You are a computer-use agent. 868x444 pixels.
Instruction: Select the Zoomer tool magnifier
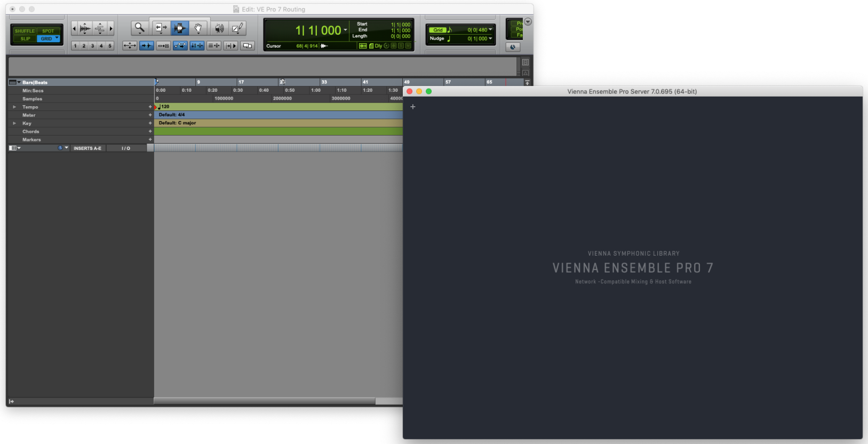tap(140, 28)
